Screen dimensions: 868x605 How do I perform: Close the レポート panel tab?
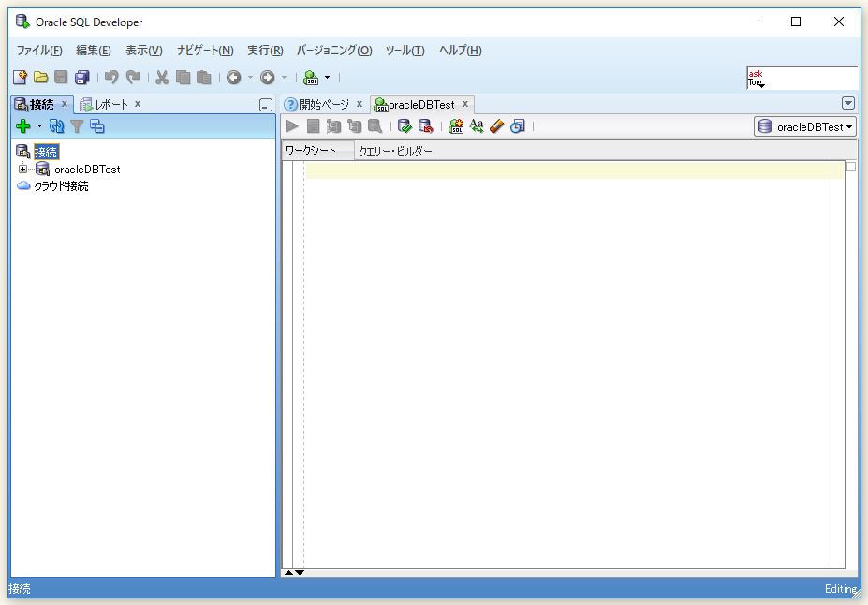138,104
